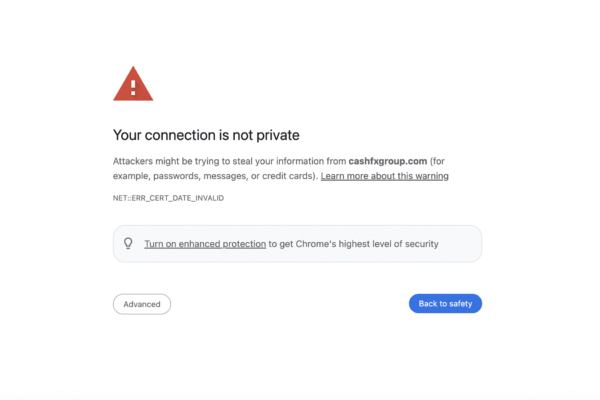Follow the Turn on enhanced protection link
600x400 pixels.
click(205, 243)
